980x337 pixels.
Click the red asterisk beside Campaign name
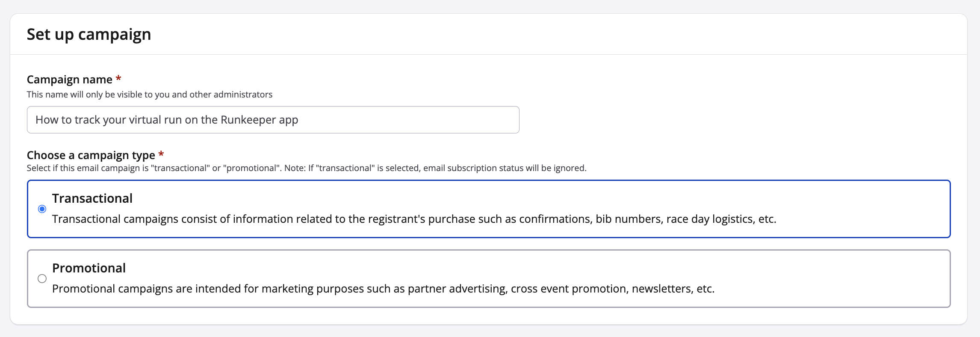pyautogui.click(x=118, y=79)
